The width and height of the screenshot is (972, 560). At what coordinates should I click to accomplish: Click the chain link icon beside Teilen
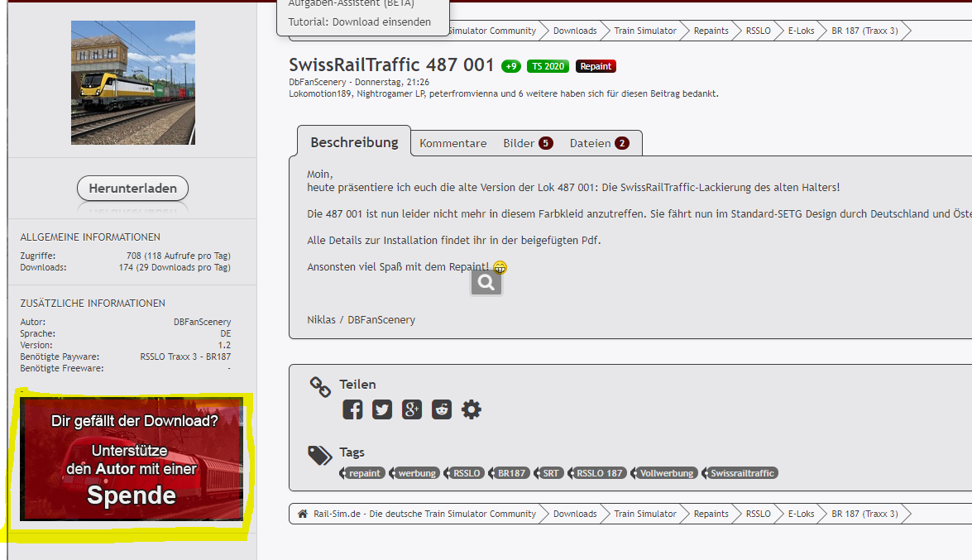tap(320, 386)
